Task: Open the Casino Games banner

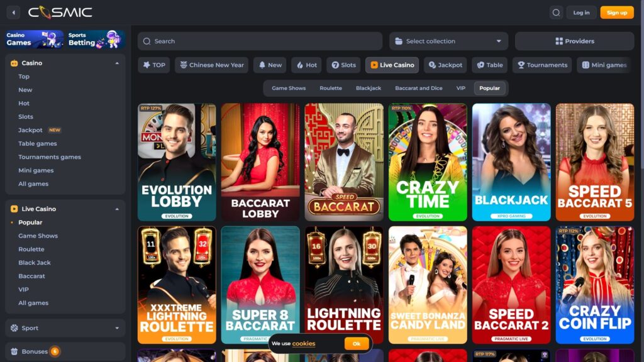Action: coord(35,39)
